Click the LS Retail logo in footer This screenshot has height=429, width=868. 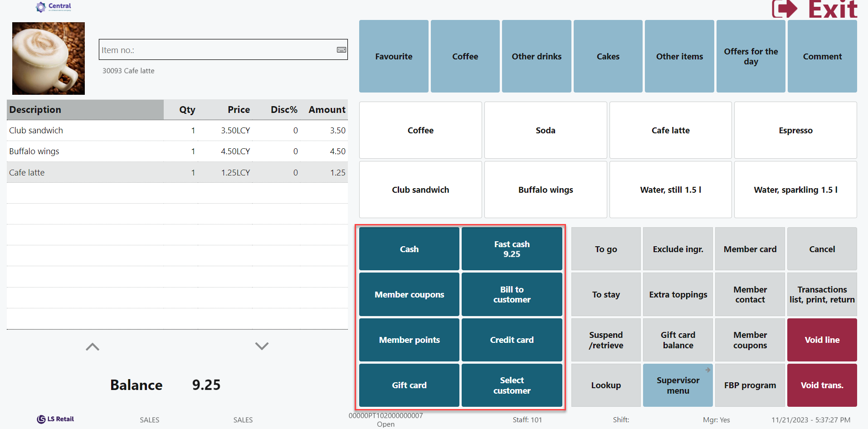pyautogui.click(x=55, y=419)
